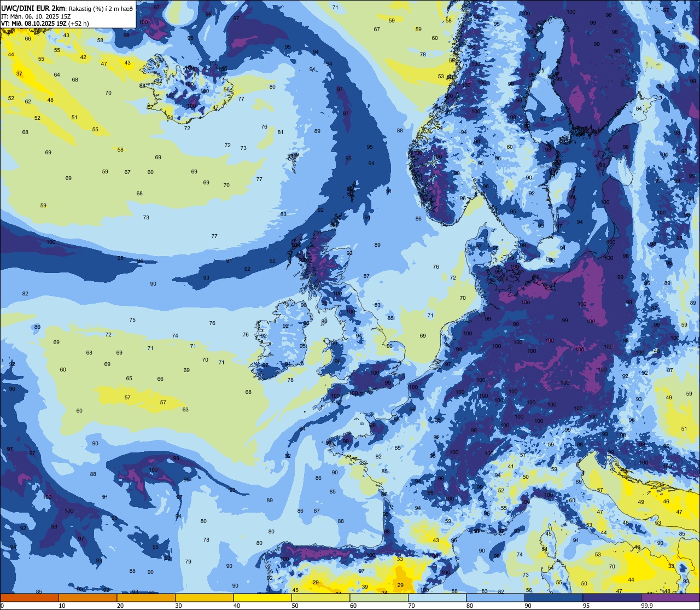Click the "VT: Mið. 08.10.2025 19Z (+52 h)" line
The height and width of the screenshot is (610, 700).
tap(46, 23)
